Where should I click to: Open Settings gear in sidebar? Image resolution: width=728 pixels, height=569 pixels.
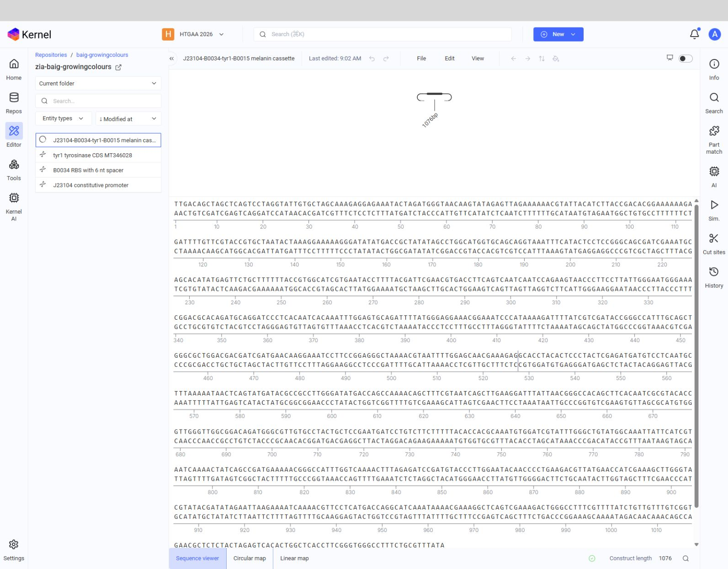tap(14, 550)
